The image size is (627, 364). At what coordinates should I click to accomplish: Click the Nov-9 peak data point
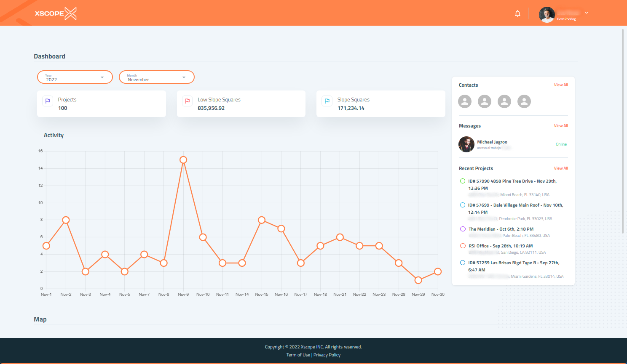tap(183, 160)
